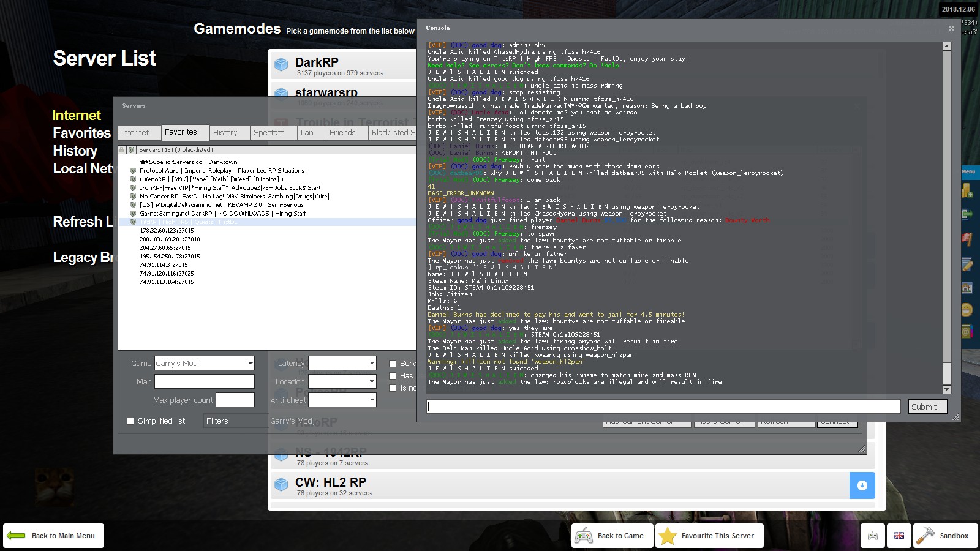Select the IronRP server row

pyautogui.click(x=268, y=188)
